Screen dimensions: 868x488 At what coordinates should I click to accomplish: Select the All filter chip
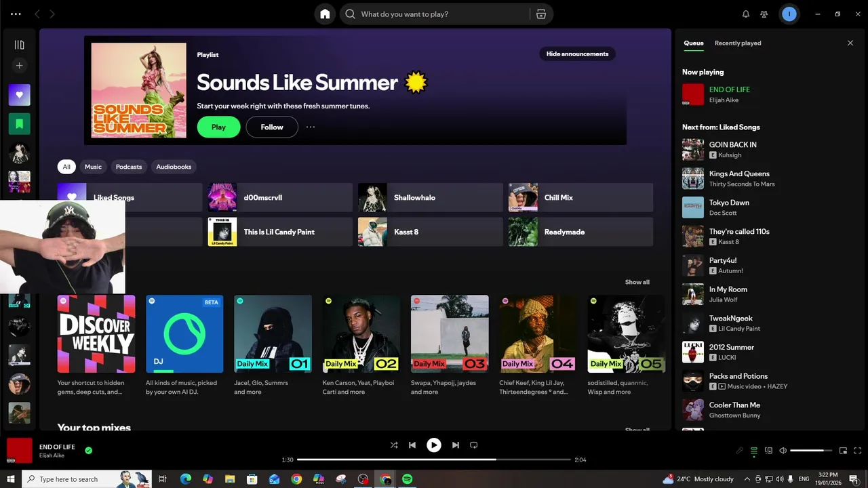pos(66,167)
